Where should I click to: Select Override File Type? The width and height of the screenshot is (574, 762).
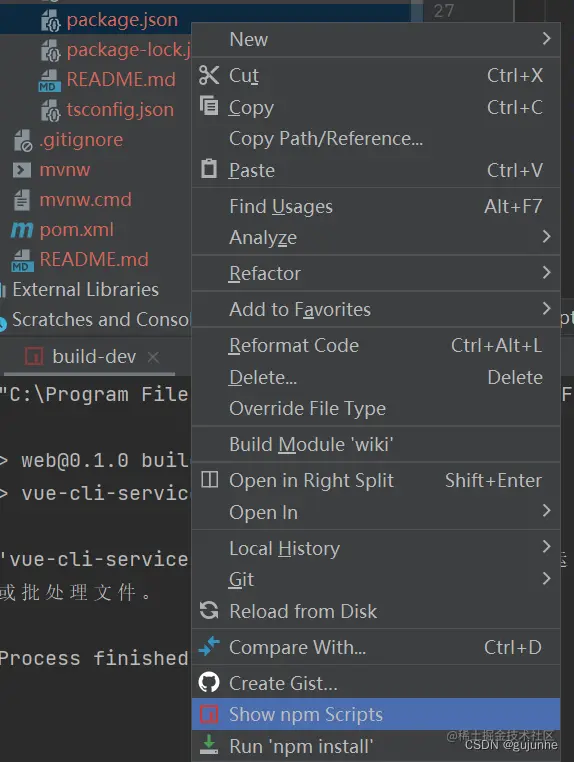coord(376,408)
